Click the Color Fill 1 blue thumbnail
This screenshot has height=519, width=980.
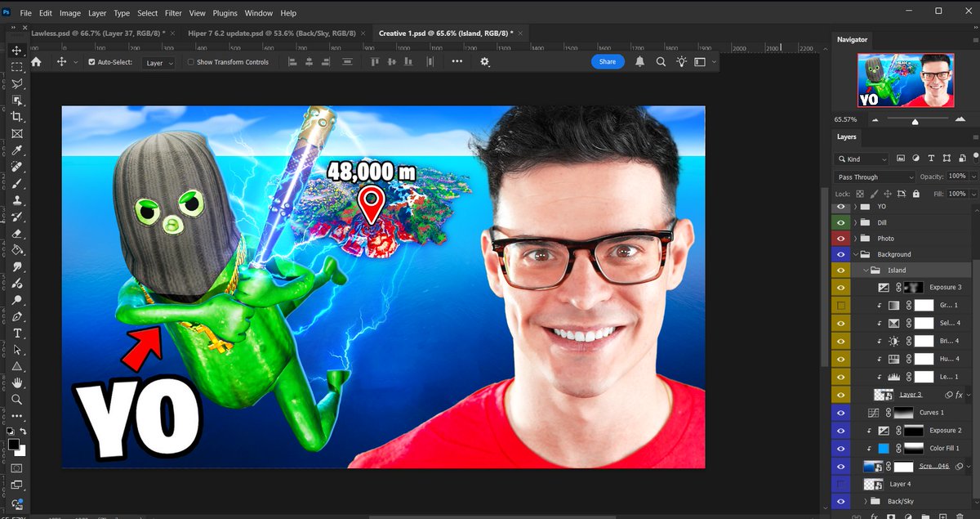[883, 448]
